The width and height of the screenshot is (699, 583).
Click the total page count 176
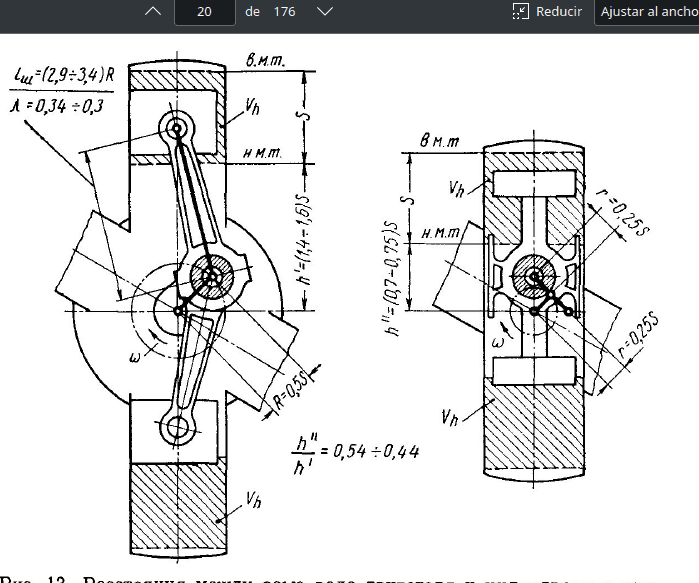(287, 12)
